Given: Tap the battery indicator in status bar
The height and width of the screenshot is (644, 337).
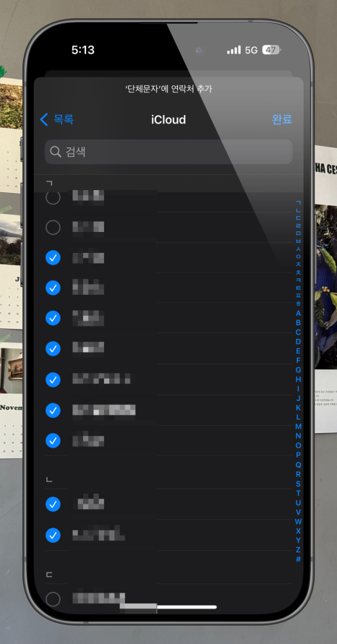Looking at the screenshot, I should [x=271, y=50].
